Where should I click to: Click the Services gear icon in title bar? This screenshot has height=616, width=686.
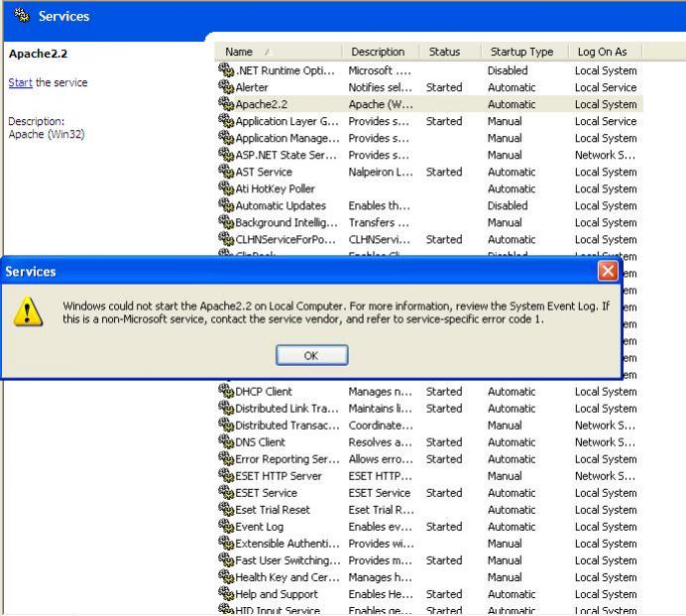22,16
